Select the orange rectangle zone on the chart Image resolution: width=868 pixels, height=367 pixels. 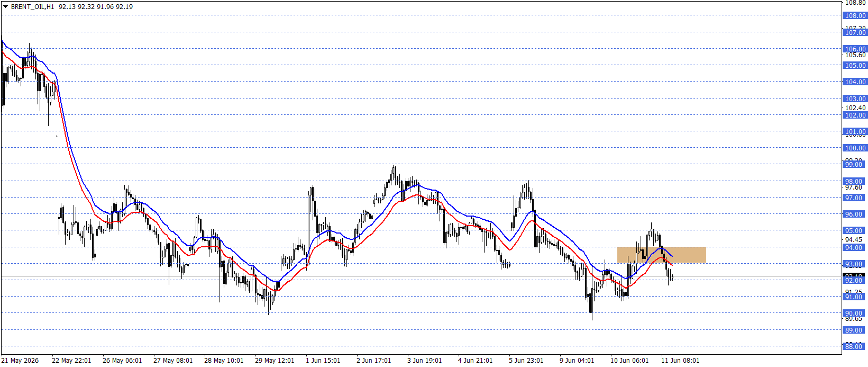(x=661, y=255)
